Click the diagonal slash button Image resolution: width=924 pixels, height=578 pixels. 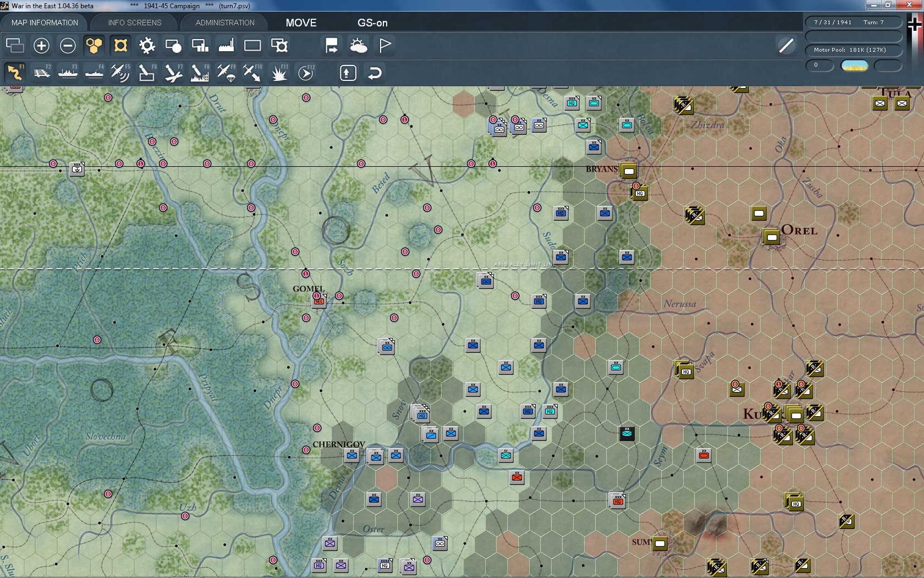(787, 45)
